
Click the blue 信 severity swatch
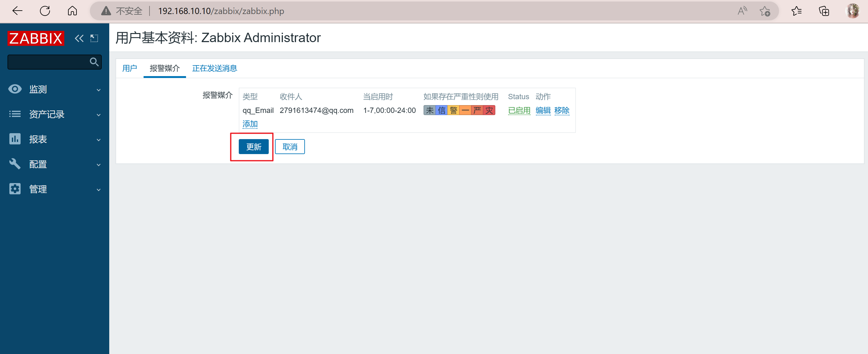pos(441,110)
